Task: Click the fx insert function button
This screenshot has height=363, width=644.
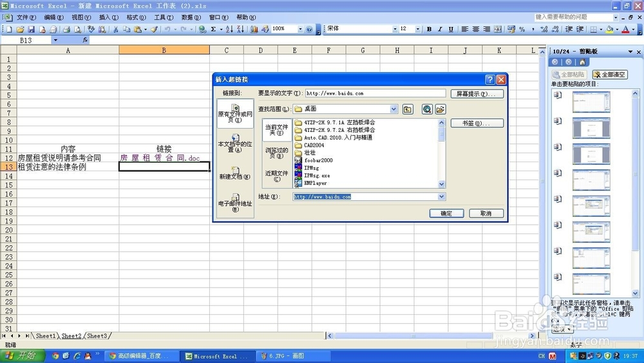Action: (85, 41)
